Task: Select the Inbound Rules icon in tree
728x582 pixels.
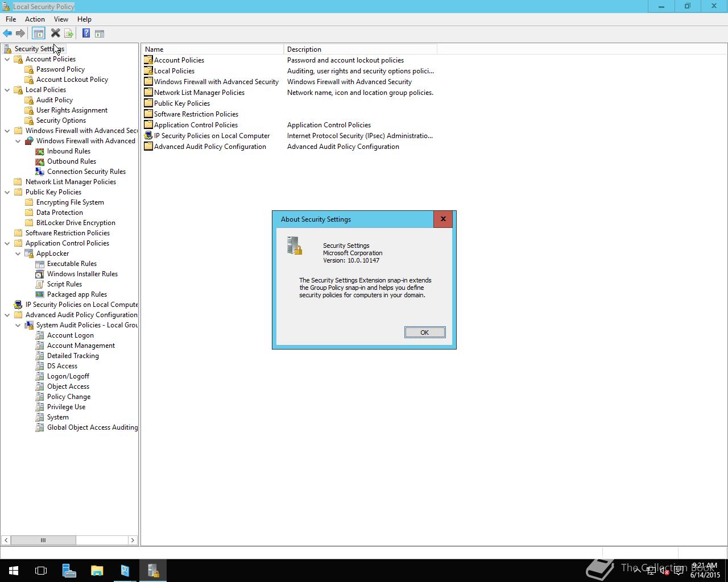Action: pyautogui.click(x=40, y=151)
